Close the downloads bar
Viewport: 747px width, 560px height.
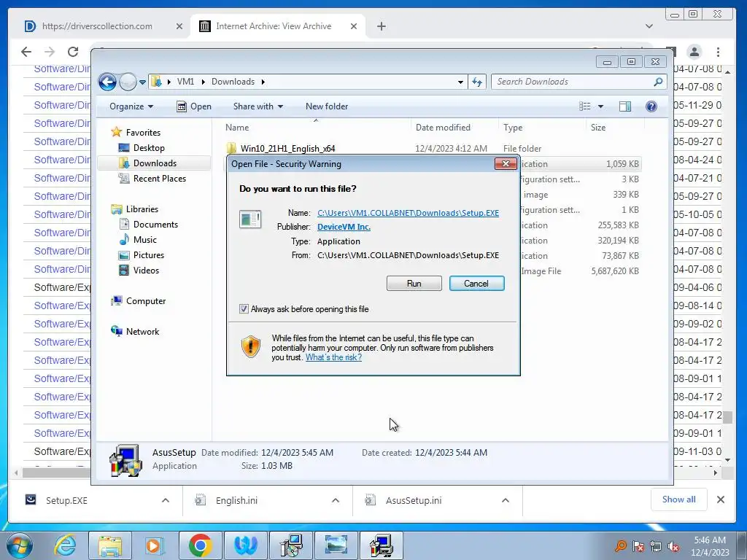pos(721,499)
